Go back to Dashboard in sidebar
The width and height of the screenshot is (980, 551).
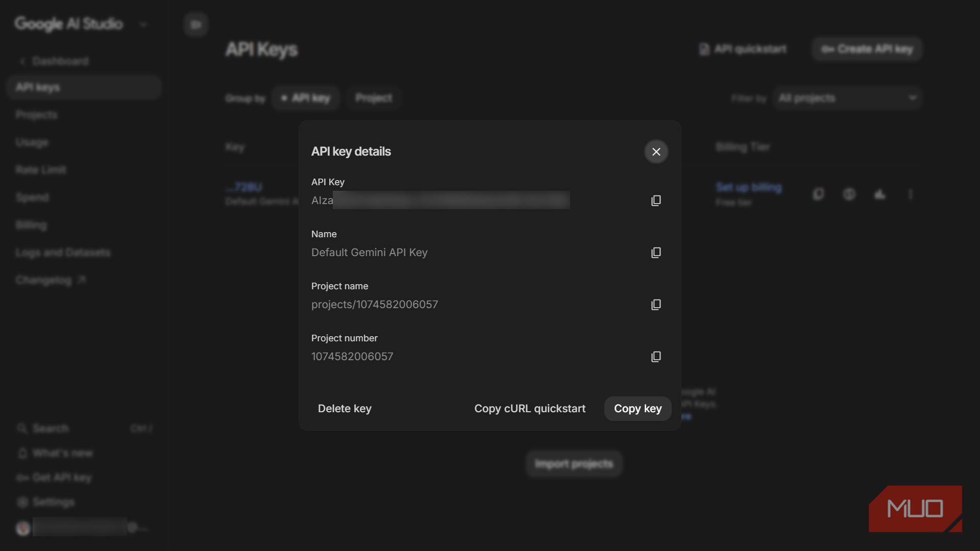point(54,61)
